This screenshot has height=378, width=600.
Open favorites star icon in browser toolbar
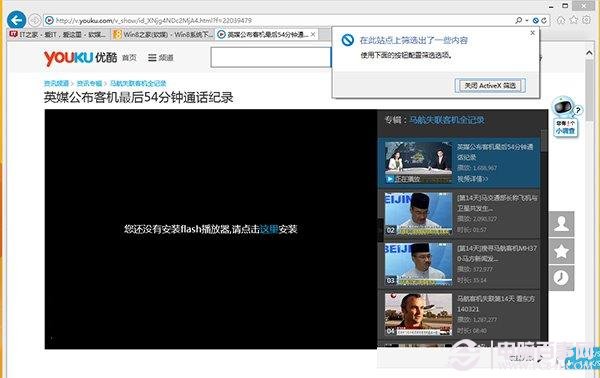pyautogui.click(x=574, y=20)
